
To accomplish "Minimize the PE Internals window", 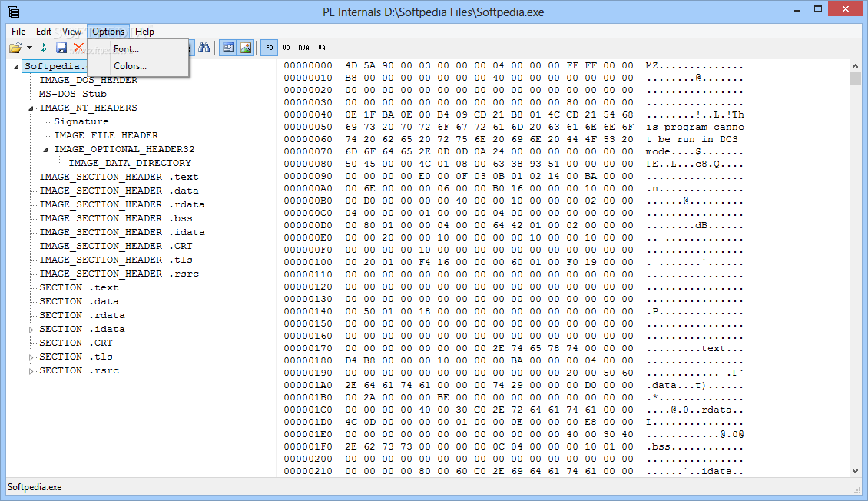I will pos(797,9).
